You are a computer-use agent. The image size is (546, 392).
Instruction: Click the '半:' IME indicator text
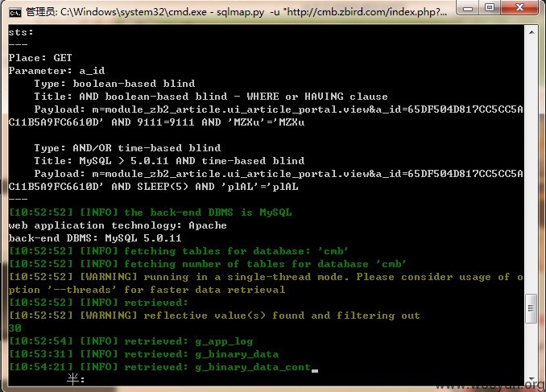(x=76, y=379)
